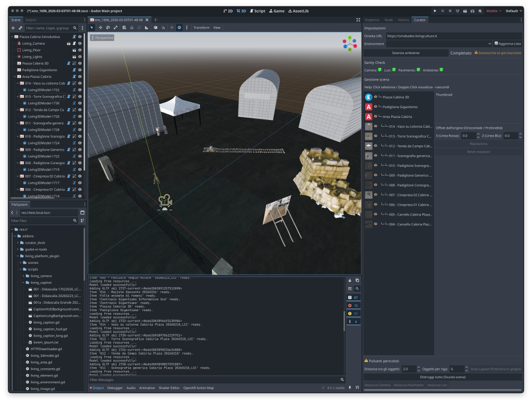Toggle the error messages filter showing 15
Screen dimensions: 532x403
pos(353,305)
